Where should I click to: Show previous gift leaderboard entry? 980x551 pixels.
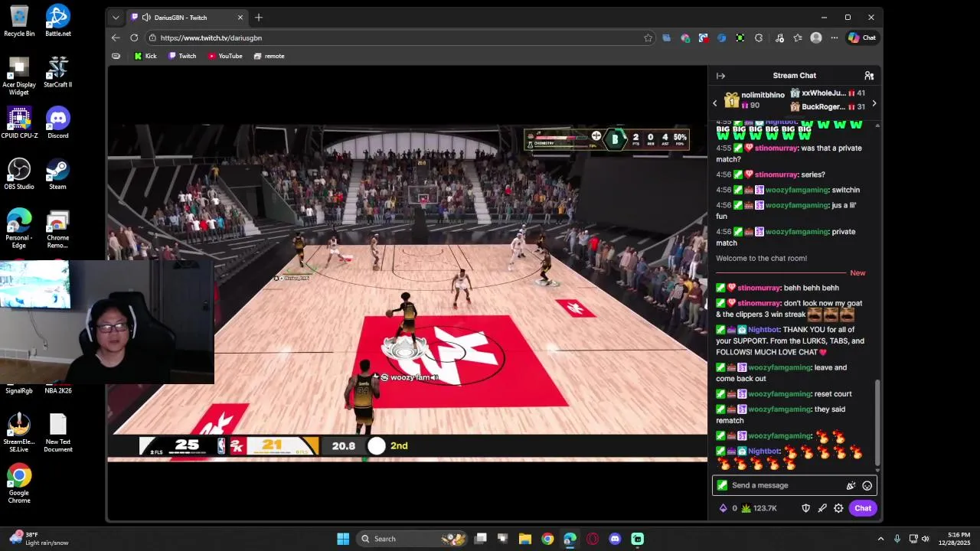715,103
